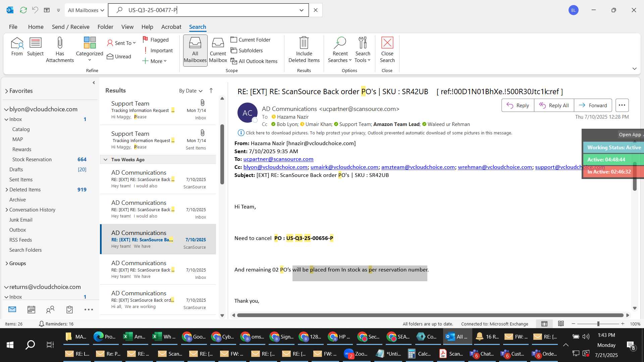
Task: Filter results to Unread only
Action: click(119, 56)
